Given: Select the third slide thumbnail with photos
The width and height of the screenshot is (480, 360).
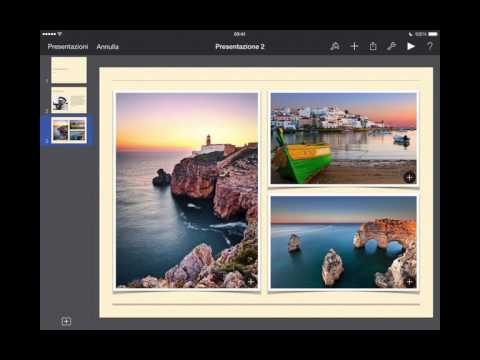Looking at the screenshot, I should tap(69, 130).
